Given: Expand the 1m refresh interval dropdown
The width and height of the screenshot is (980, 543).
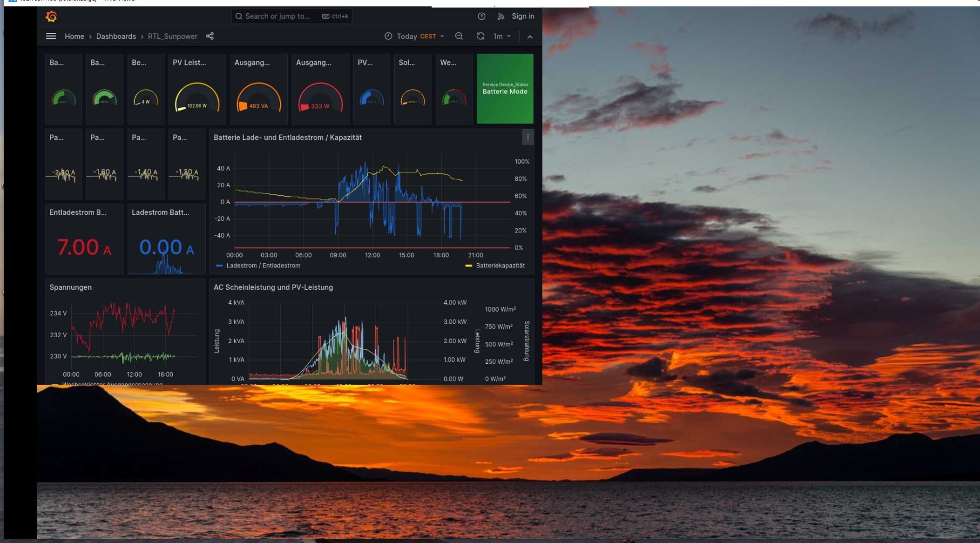Looking at the screenshot, I should (502, 36).
